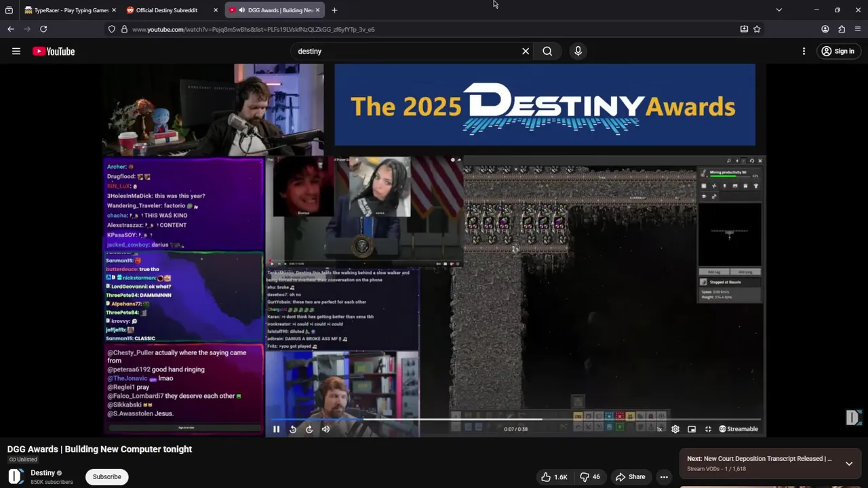This screenshot has width=868, height=488.
Task: Run the search with magnifier button
Action: click(x=547, y=51)
